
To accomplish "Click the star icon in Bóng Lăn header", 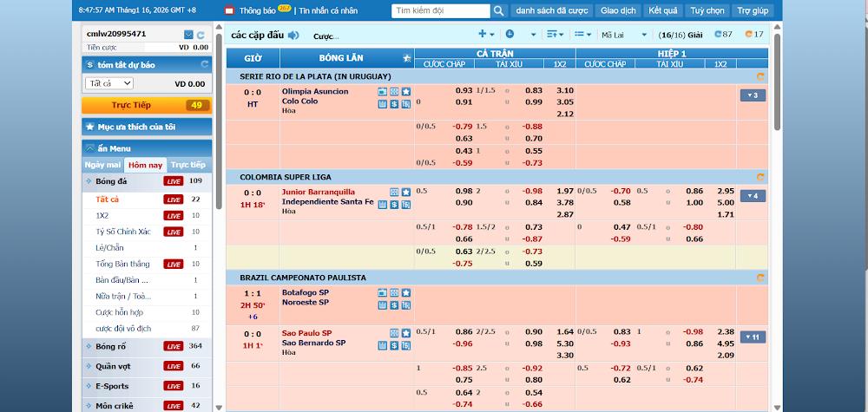I will [x=407, y=58].
